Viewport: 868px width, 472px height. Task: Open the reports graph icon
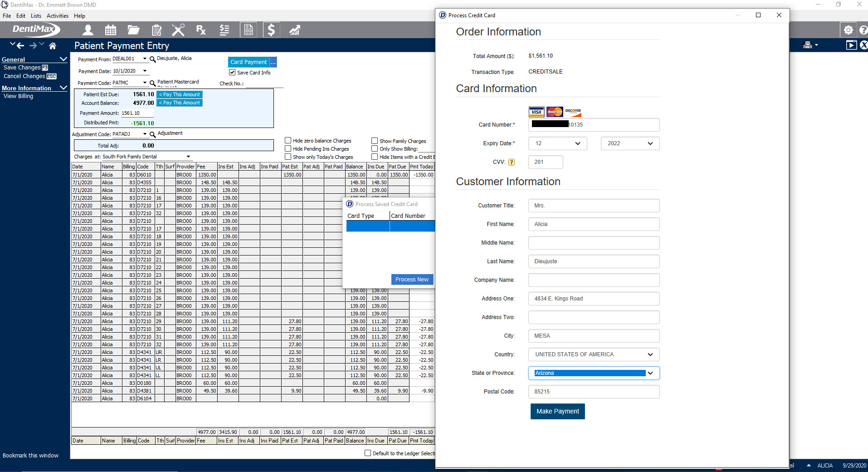tap(294, 29)
